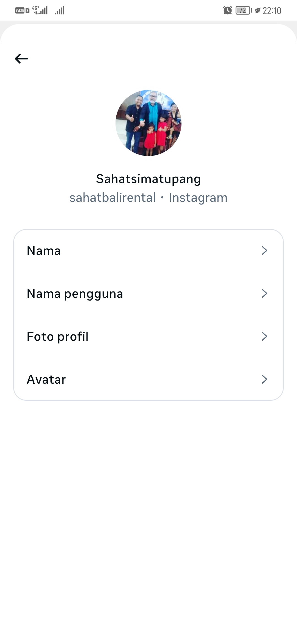Expand Nama using its chevron arrow
Viewport: 297px width, 644px height.
point(264,250)
